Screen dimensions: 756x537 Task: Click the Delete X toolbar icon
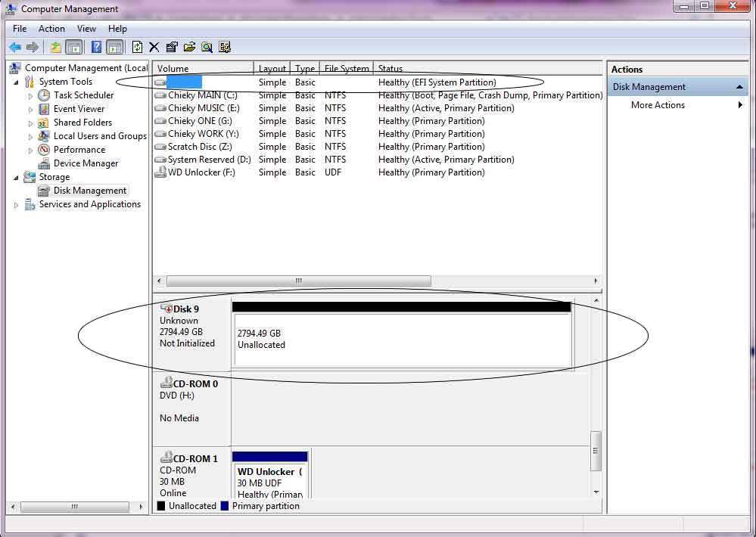click(x=154, y=47)
